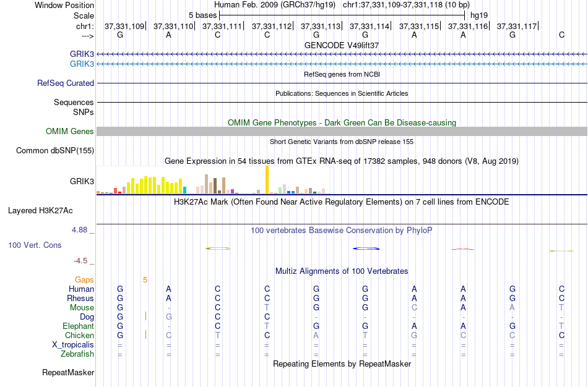Click the GRIK3 label beside the GTEx chart

[82, 181]
